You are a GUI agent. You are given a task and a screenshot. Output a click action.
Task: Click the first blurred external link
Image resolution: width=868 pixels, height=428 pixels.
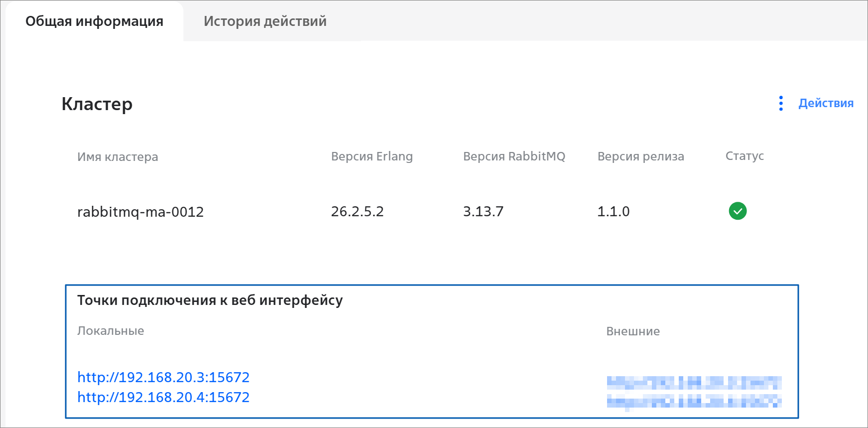pos(694,383)
